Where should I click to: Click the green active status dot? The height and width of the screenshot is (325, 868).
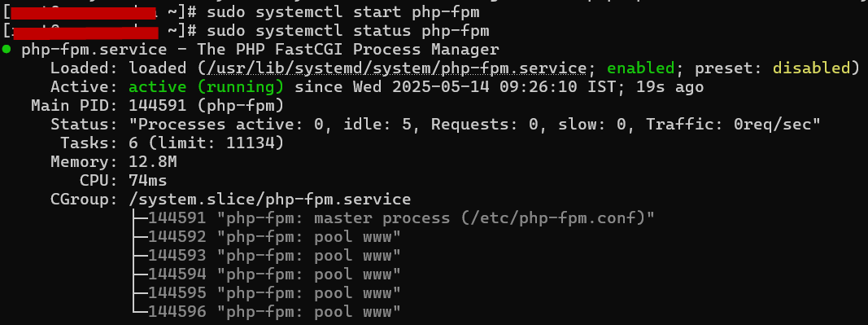(x=6, y=50)
